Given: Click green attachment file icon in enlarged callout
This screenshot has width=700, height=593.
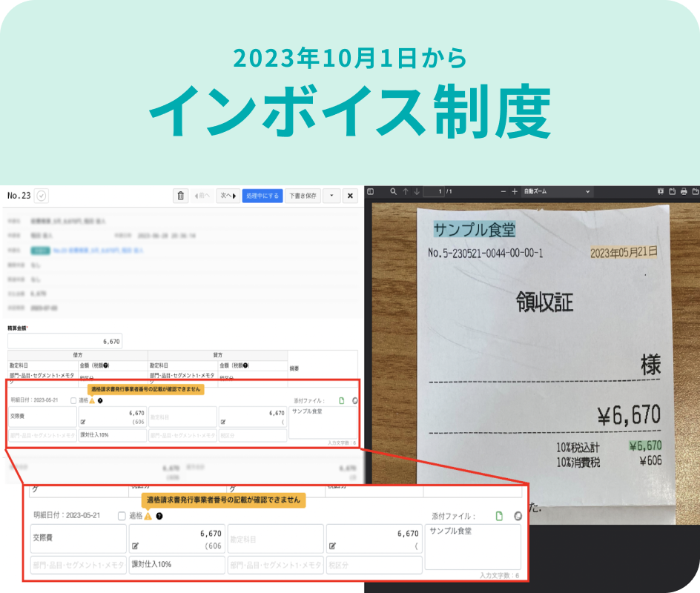Looking at the screenshot, I should point(499,516).
